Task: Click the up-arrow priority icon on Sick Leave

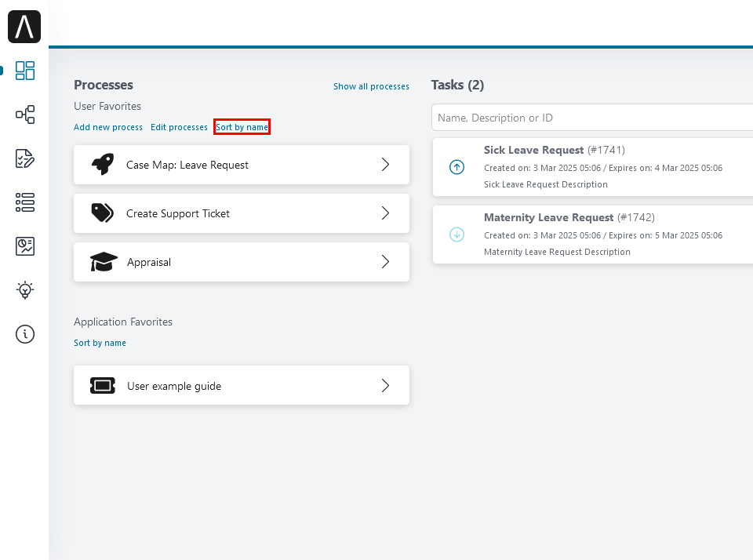Action: (x=457, y=167)
